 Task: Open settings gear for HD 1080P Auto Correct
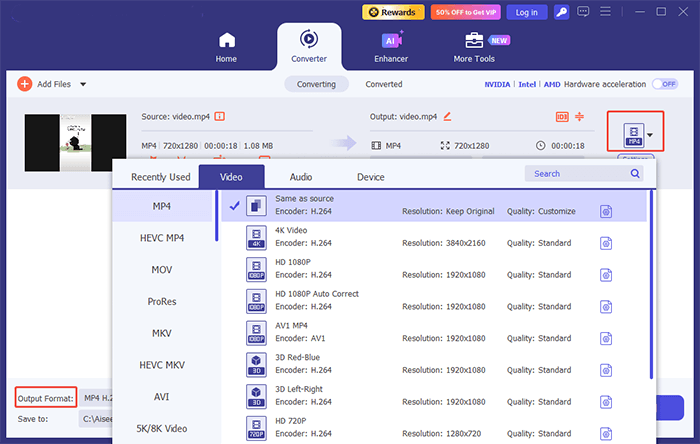[606, 307]
